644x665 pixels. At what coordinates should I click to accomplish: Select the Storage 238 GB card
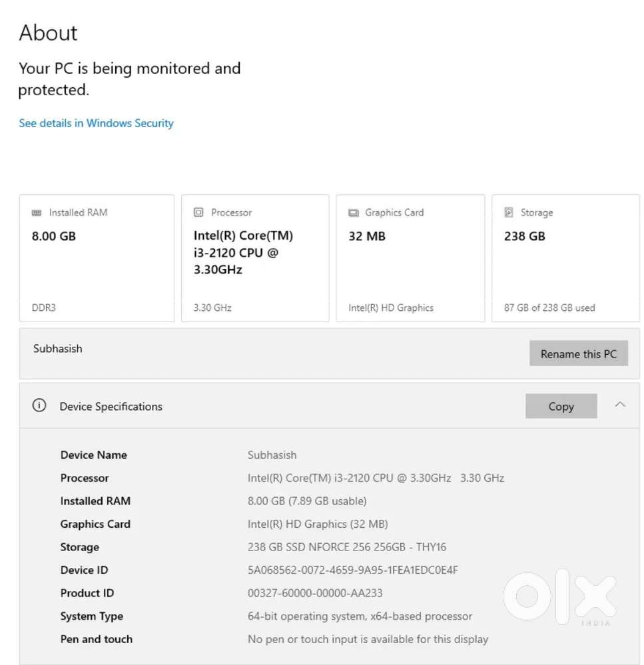coord(565,258)
